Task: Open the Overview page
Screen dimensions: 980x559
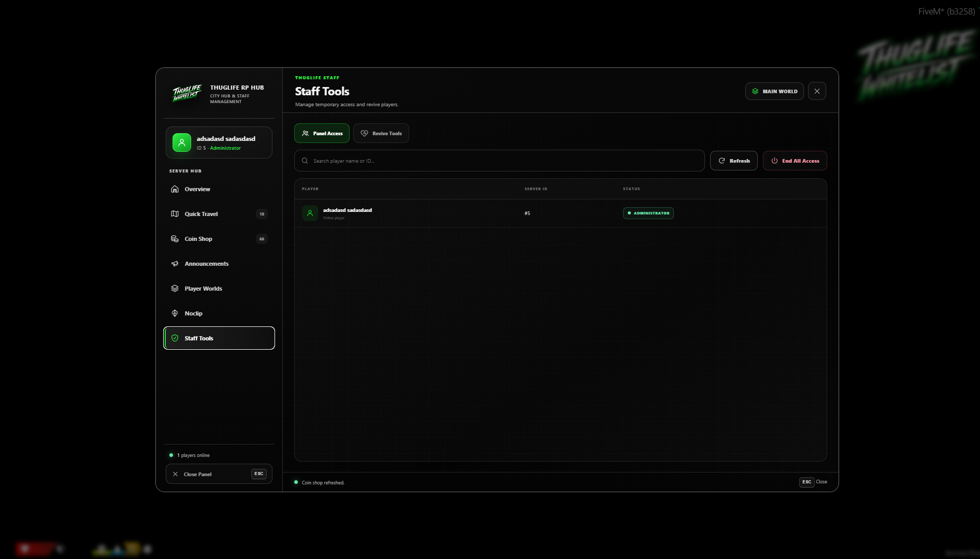Action: tap(219, 189)
